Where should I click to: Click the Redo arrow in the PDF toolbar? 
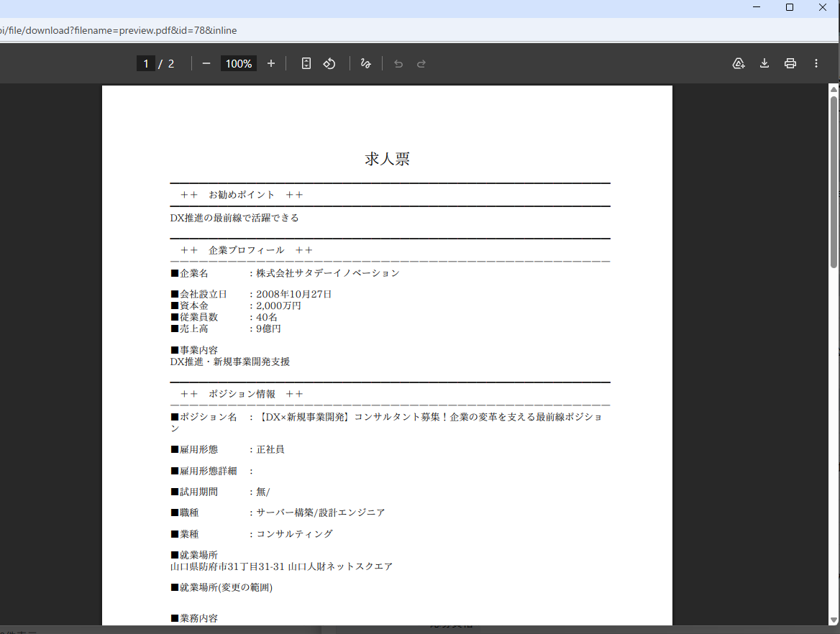pyautogui.click(x=421, y=64)
